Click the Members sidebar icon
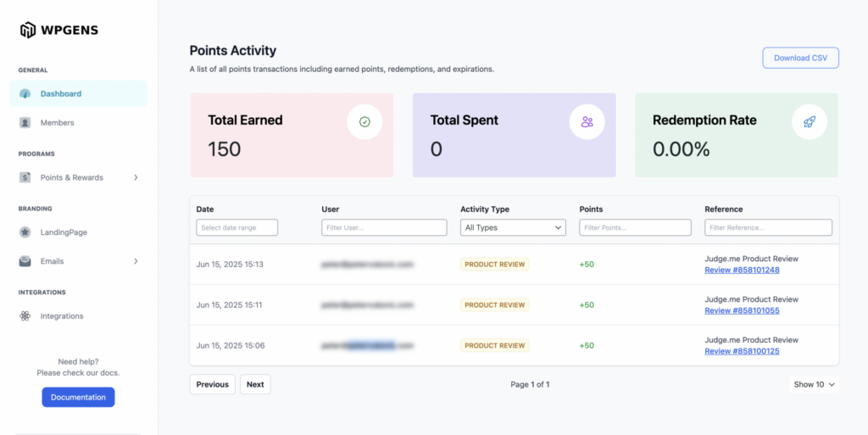The image size is (868, 435). tap(25, 123)
